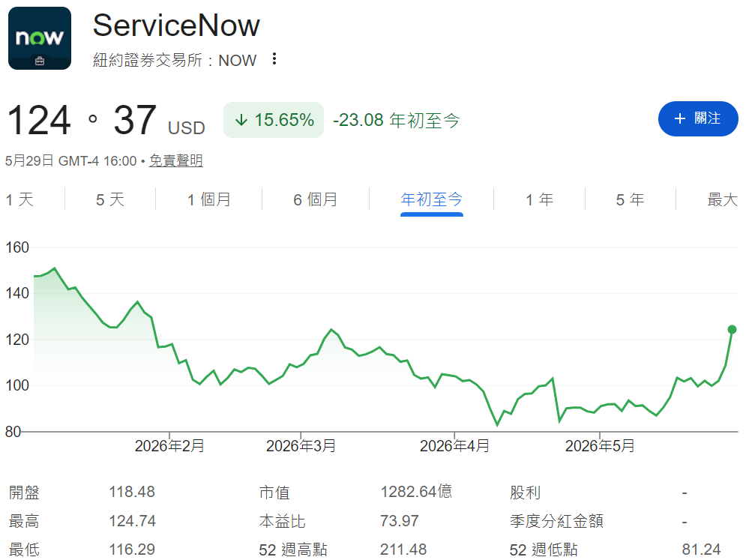
Task: Click the 開盤 value 118.48
Action: (132, 492)
